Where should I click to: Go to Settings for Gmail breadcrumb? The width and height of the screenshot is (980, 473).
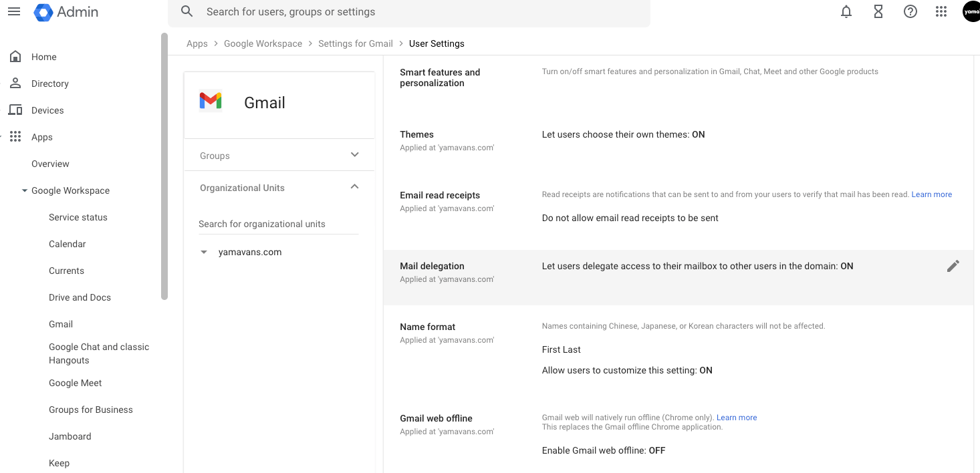click(355, 43)
